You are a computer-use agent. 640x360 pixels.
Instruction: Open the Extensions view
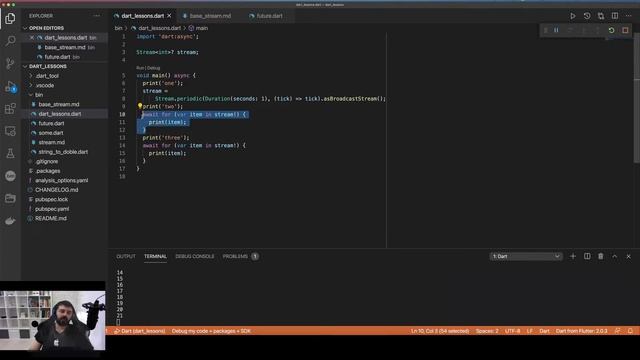coord(10,109)
